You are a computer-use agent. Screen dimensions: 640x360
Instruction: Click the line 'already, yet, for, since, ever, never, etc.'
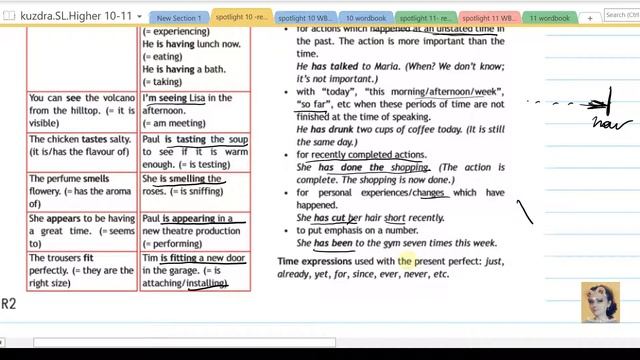[x=363, y=274]
